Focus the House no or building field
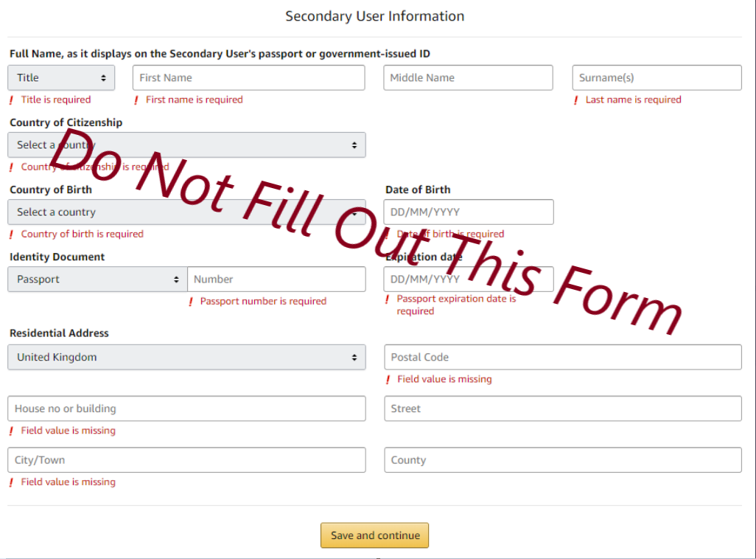The image size is (756, 559). coord(186,409)
